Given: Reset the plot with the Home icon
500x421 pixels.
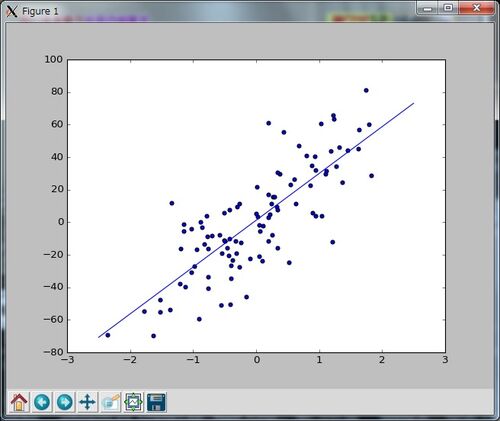Looking at the screenshot, I should tap(19, 402).
